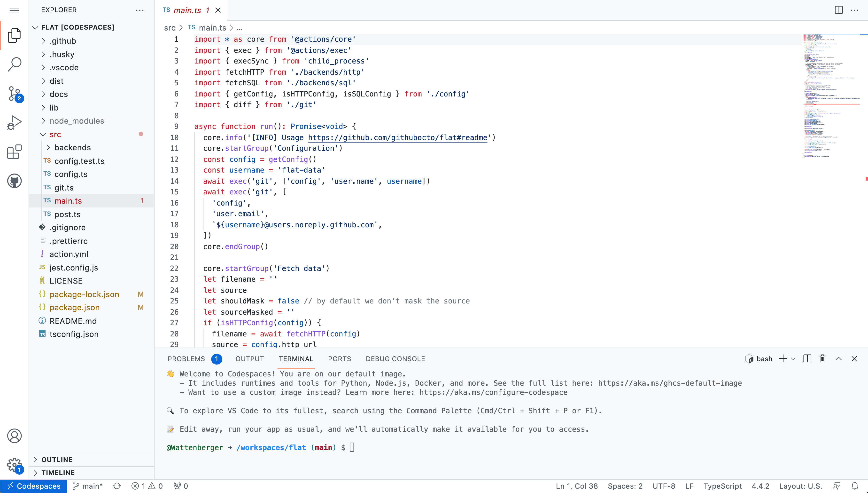Open the Source Control view

(14, 94)
